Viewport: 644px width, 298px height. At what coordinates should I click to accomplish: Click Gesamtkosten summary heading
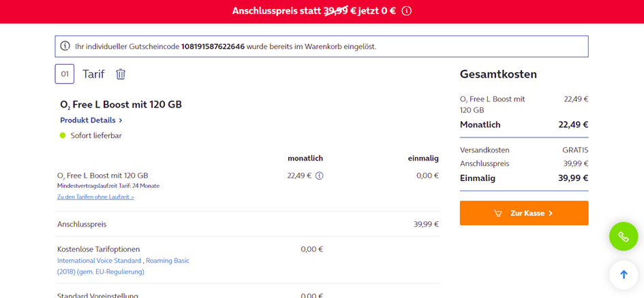tap(498, 74)
